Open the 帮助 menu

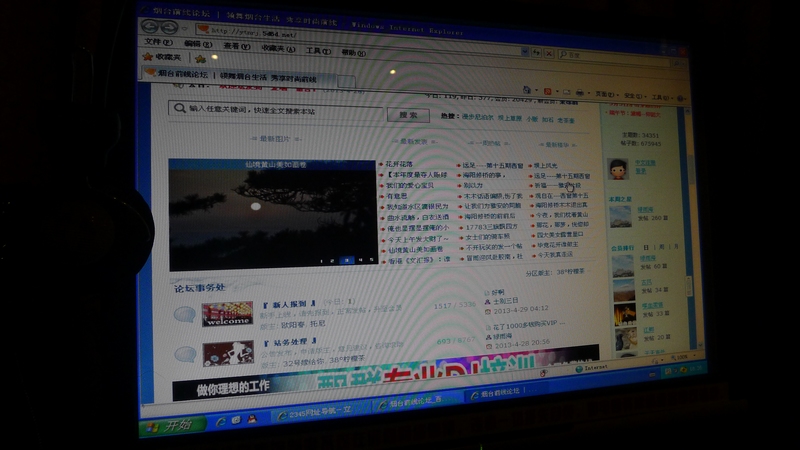pos(353,53)
